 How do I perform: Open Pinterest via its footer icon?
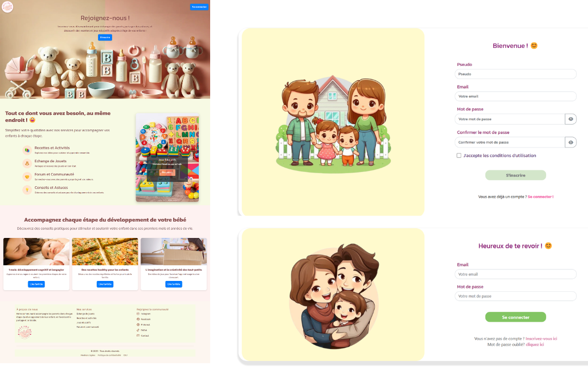pyautogui.click(x=138, y=325)
